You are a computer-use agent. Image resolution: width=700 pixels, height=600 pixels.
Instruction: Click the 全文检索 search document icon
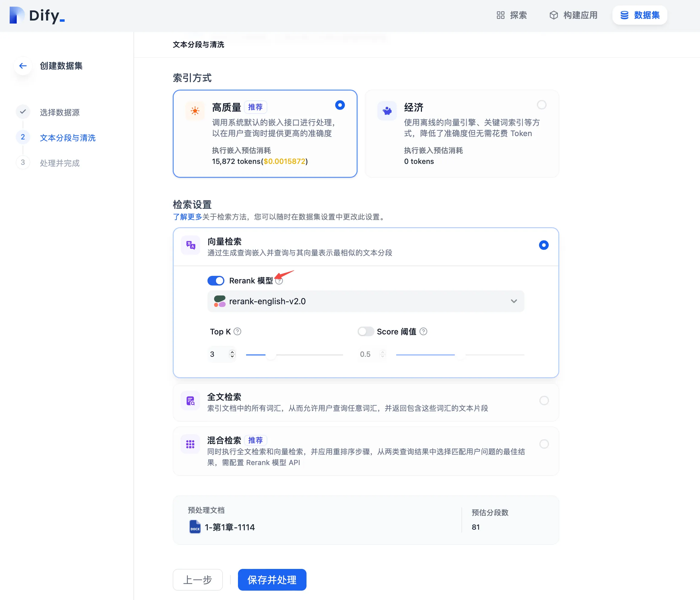(x=191, y=401)
